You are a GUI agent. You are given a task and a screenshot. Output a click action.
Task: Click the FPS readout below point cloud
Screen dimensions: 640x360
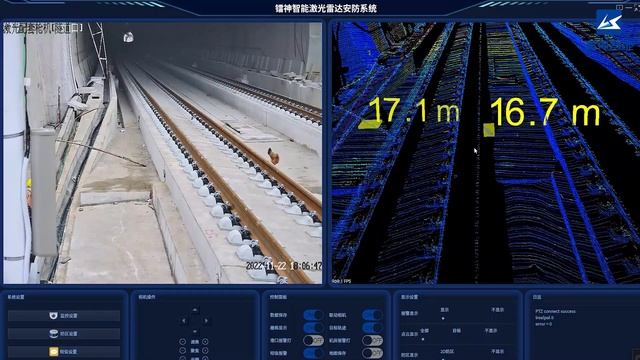click(342, 281)
